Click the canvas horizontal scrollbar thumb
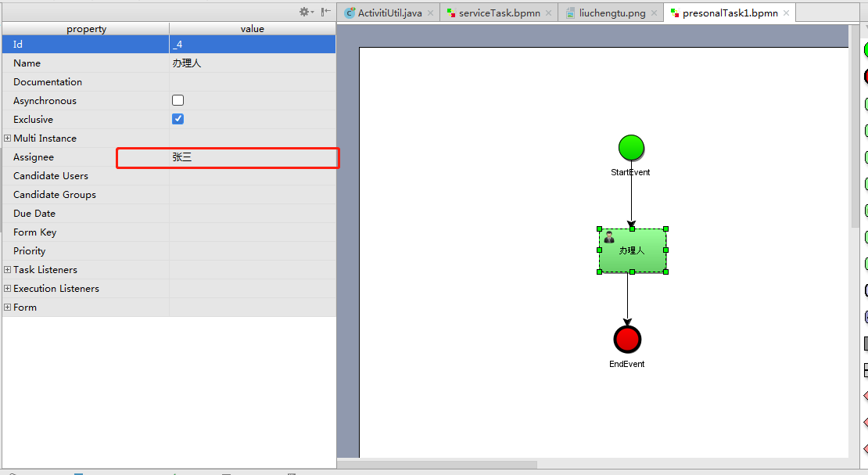Image resolution: width=868 pixels, height=475 pixels. click(x=437, y=465)
